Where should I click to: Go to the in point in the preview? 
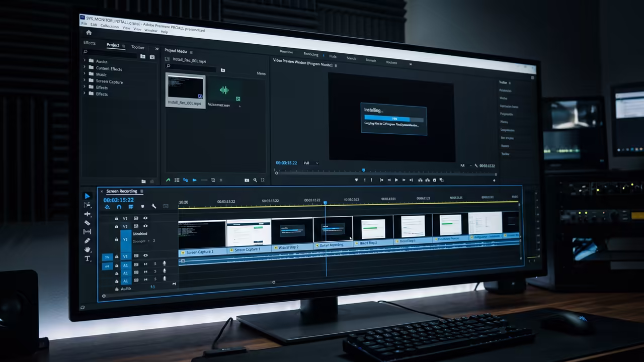(x=381, y=180)
